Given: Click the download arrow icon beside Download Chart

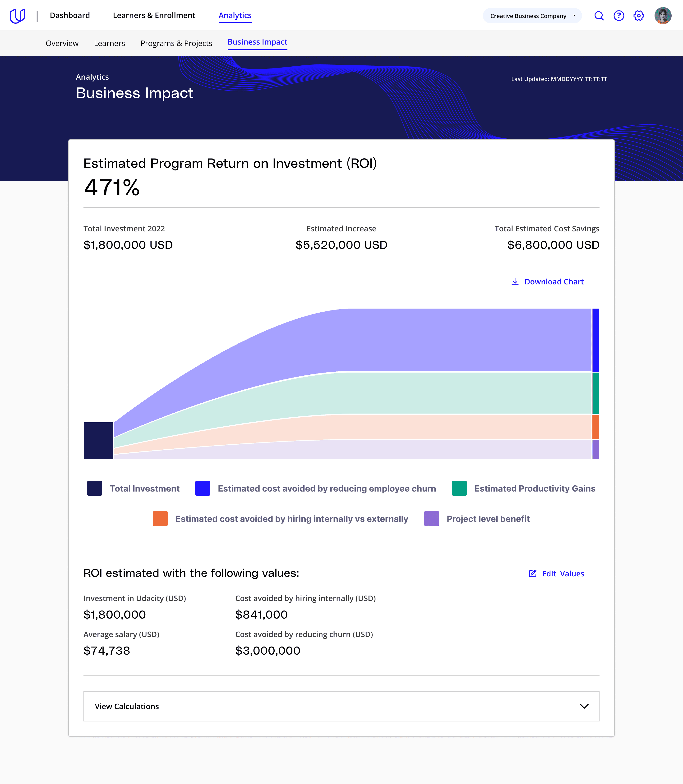Looking at the screenshot, I should click(x=515, y=282).
